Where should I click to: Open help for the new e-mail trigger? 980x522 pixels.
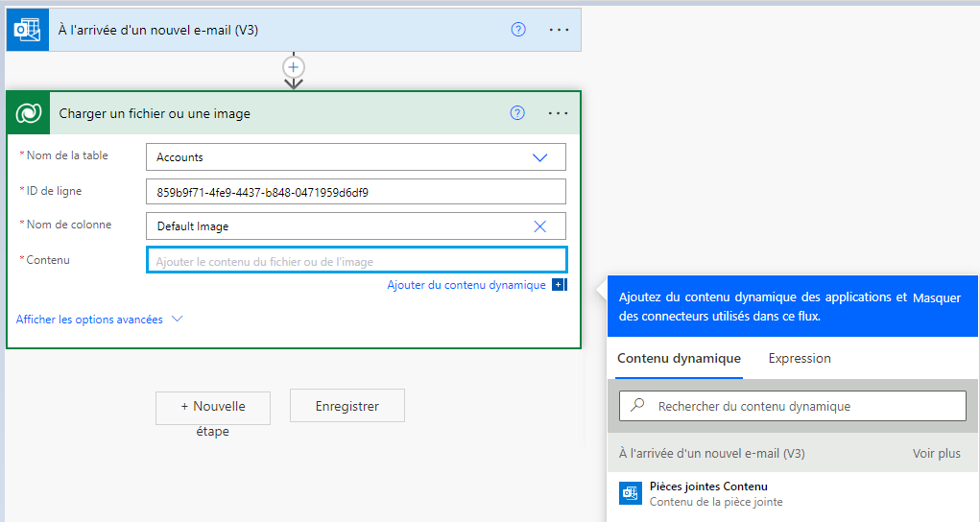tap(518, 30)
